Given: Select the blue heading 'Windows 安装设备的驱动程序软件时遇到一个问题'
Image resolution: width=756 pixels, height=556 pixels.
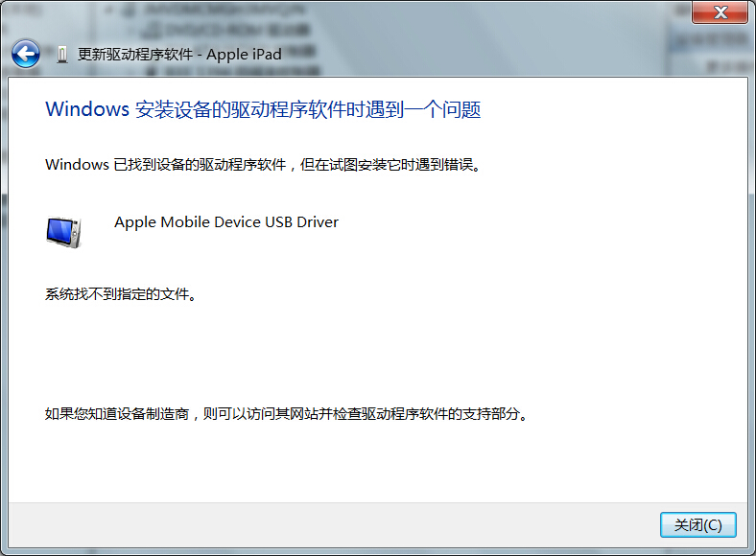Looking at the screenshot, I should (263, 109).
